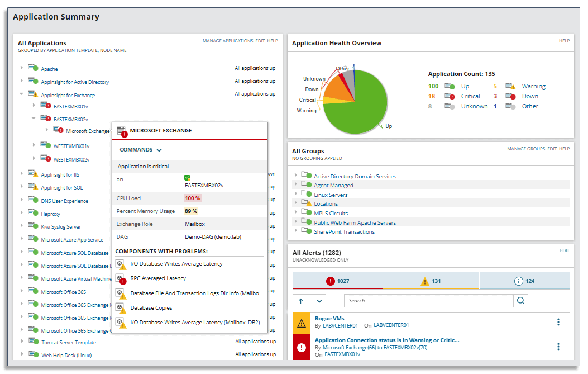The width and height of the screenshot is (588, 374).
Task: Click the Demo-DAG (demo.lab) value
Action: pos(213,237)
